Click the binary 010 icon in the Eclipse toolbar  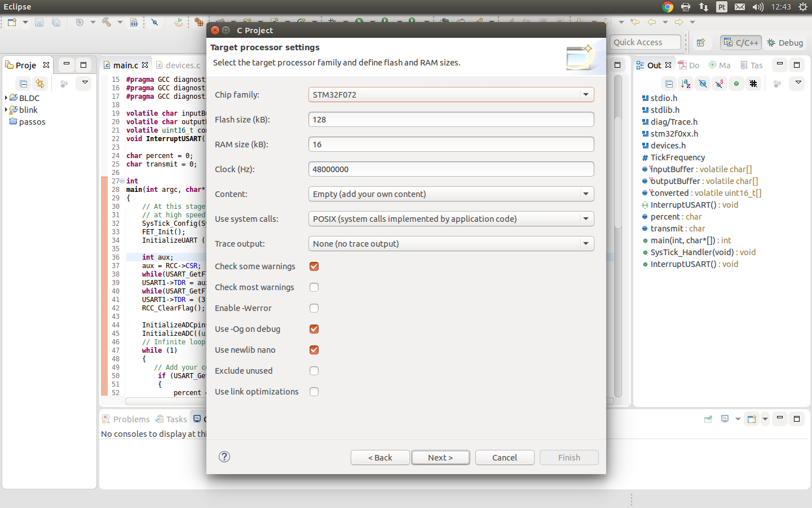tap(134, 22)
